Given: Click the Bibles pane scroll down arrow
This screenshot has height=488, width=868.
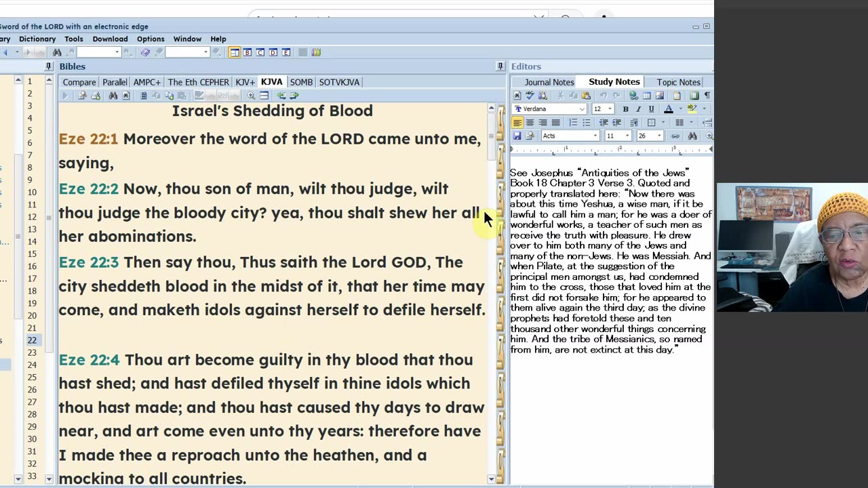Looking at the screenshot, I should tap(491, 479).
